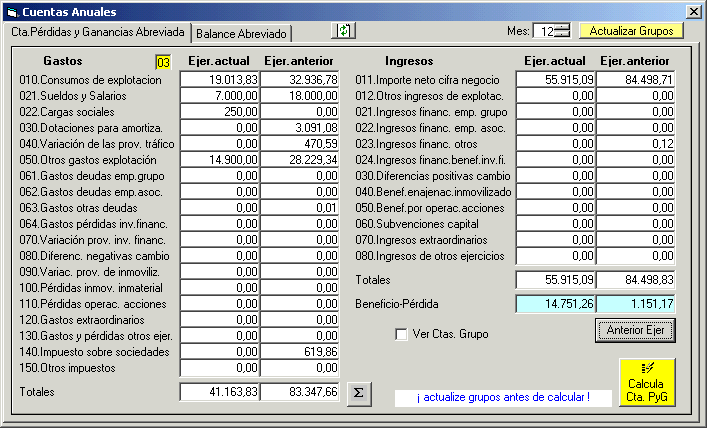Click the yellow 03 box next to Gastos
707x428 pixels.
tap(163, 62)
